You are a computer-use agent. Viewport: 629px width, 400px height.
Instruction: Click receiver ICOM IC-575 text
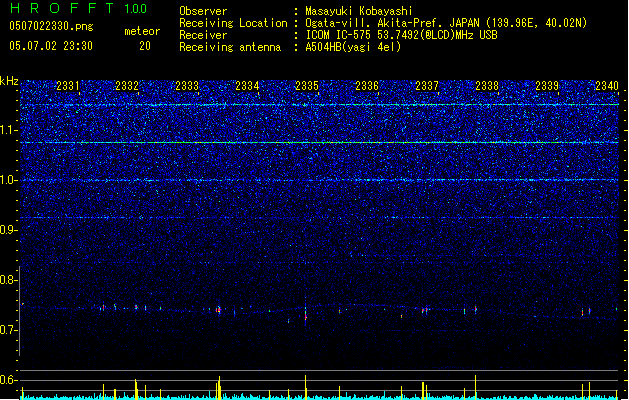[401, 35]
